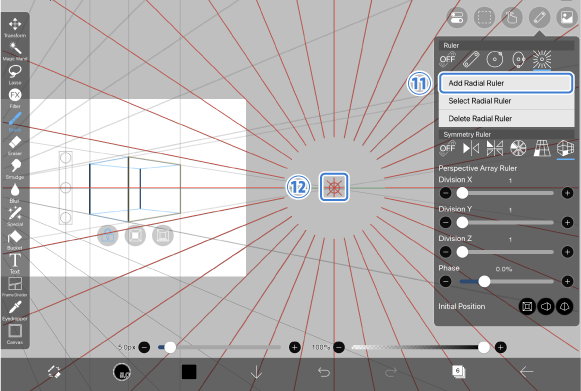The image size is (581, 391).
Task: Toggle the straight ruler icon
Action: [471, 59]
